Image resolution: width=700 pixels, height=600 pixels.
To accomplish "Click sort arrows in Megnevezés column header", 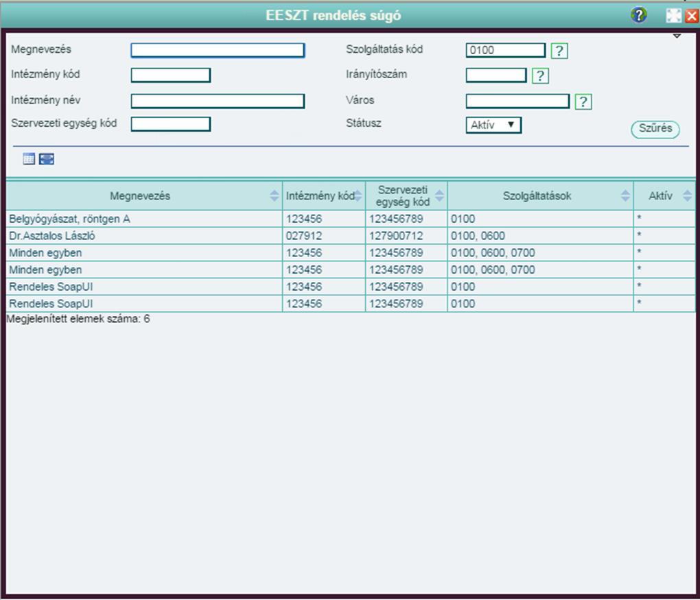I will (x=274, y=195).
